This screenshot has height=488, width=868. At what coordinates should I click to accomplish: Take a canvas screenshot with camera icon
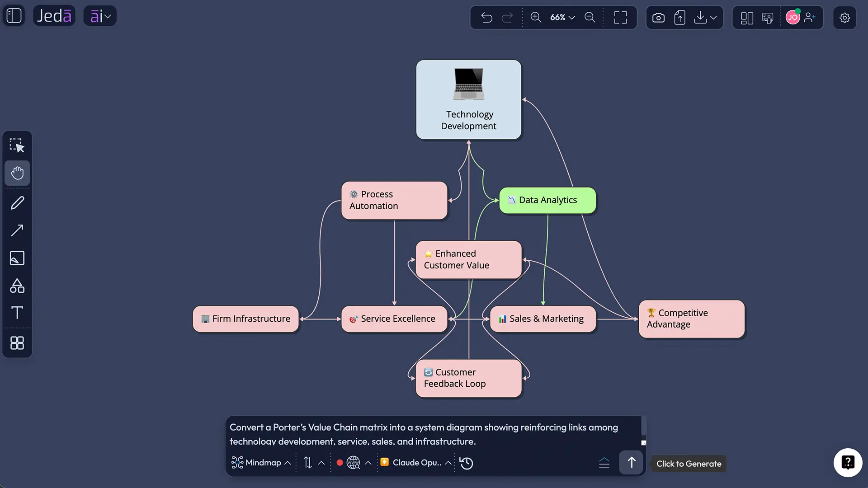(x=659, y=18)
